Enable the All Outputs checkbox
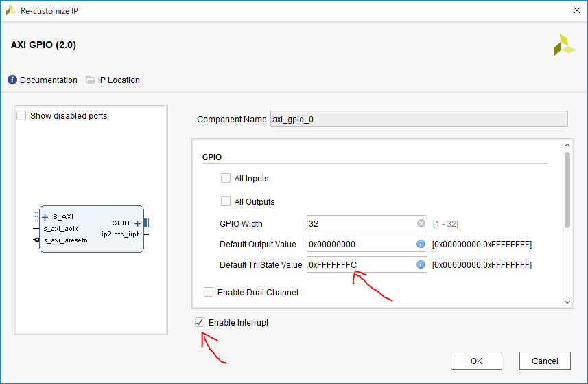The image size is (588, 384). pyautogui.click(x=226, y=202)
